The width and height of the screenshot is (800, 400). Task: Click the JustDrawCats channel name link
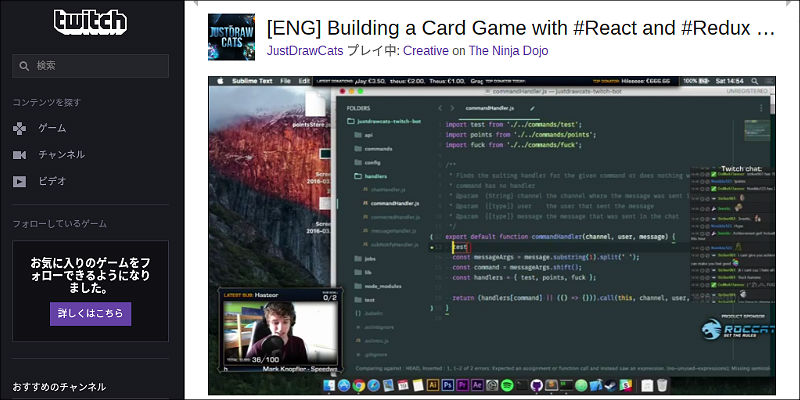pos(305,51)
